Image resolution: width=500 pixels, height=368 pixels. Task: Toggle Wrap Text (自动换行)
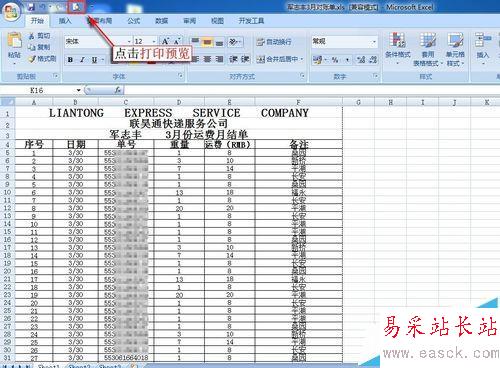tap(274, 42)
